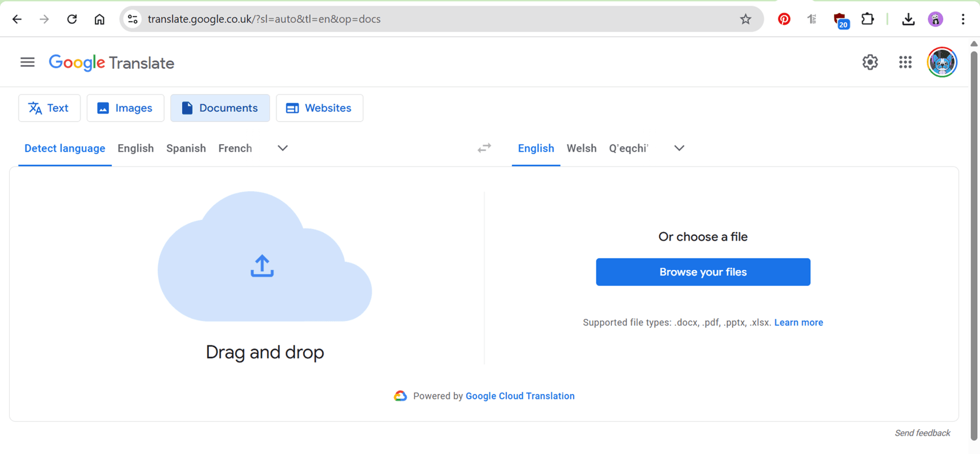Image resolution: width=980 pixels, height=454 pixels.
Task: Go to browser home page
Action: [x=100, y=19]
